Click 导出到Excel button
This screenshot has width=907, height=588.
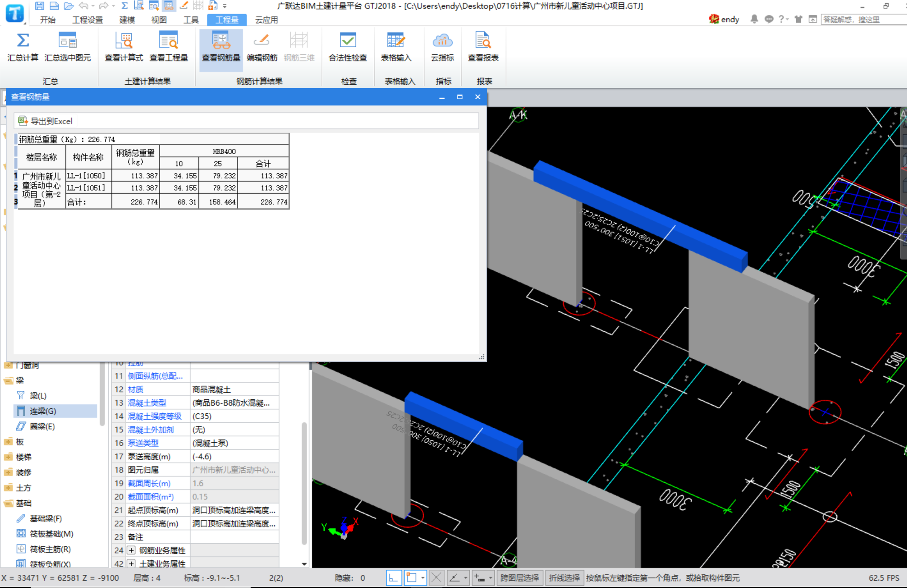pos(45,121)
